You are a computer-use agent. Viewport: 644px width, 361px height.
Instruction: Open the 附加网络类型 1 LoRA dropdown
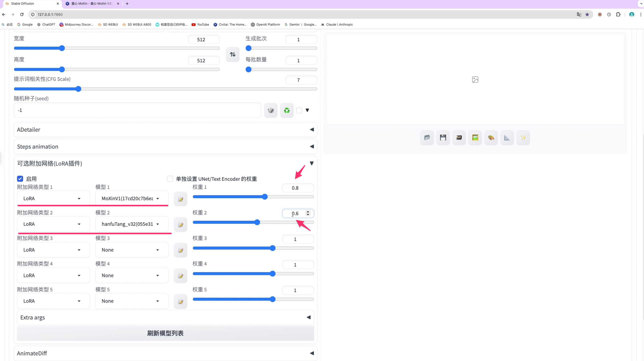(x=53, y=199)
